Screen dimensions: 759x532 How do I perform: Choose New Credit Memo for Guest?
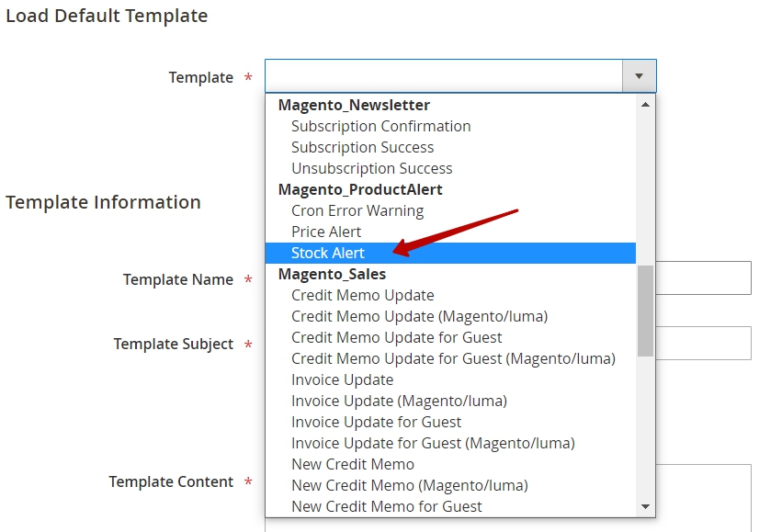coord(450,507)
